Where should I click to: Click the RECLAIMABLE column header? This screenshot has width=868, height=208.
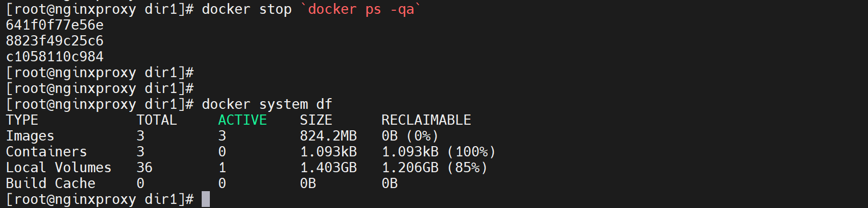pos(426,120)
